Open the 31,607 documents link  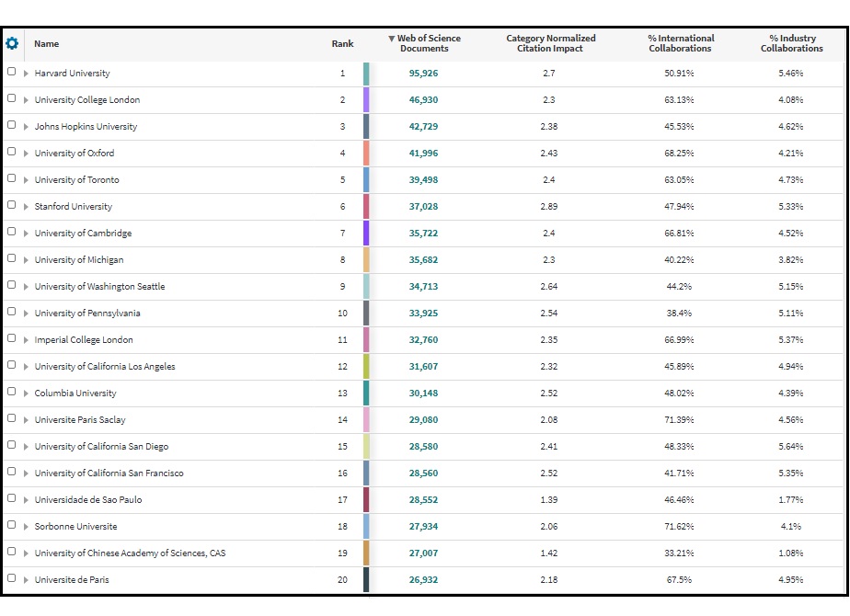[423, 367]
